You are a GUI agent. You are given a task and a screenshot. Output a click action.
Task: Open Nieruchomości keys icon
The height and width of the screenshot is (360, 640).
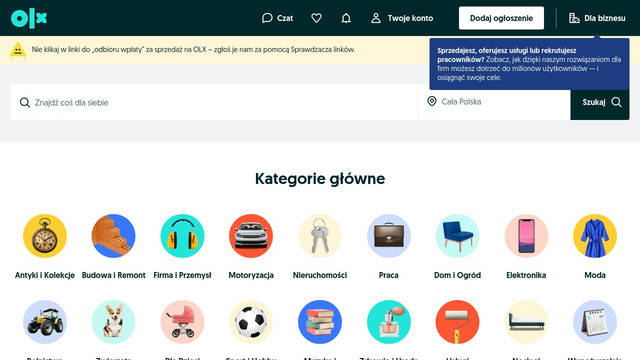pyautogui.click(x=320, y=236)
